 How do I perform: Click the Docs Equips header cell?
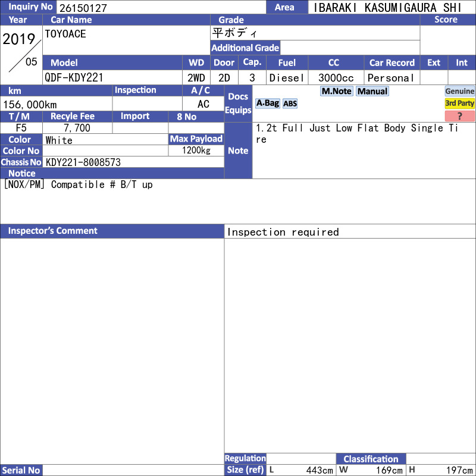[x=238, y=104]
